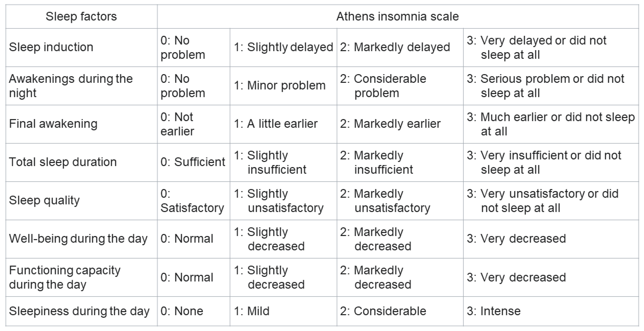
Task: Click the "2: Considerable problem" cell
Action: (x=383, y=86)
